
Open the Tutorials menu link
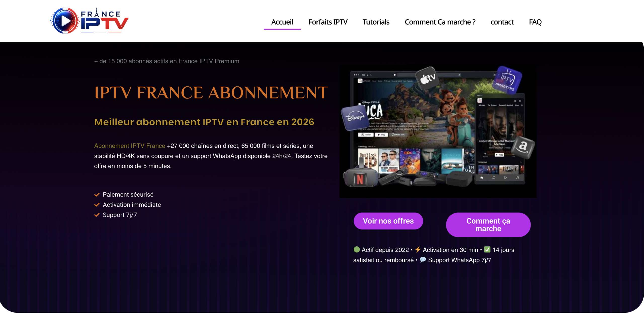tap(376, 22)
